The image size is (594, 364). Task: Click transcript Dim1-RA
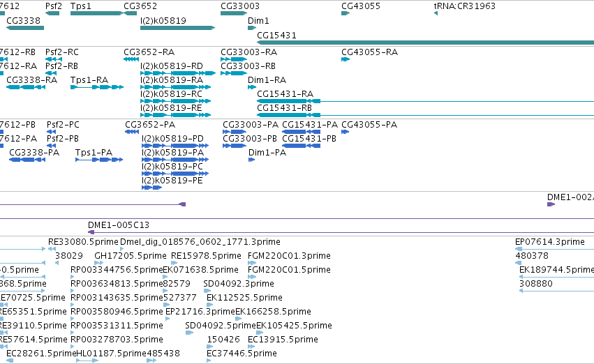pyautogui.click(x=267, y=80)
